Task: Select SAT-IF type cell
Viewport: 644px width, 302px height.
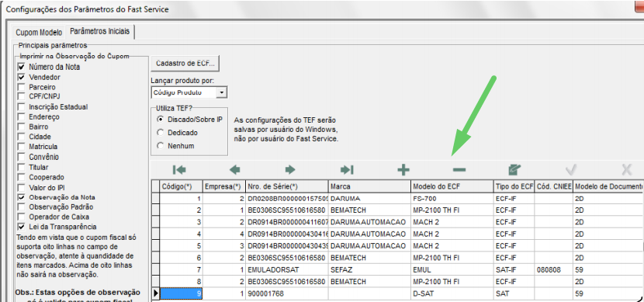Action: tap(514, 270)
